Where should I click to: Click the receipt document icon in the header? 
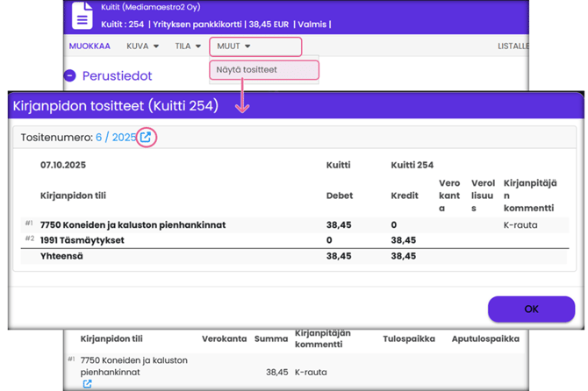click(82, 17)
